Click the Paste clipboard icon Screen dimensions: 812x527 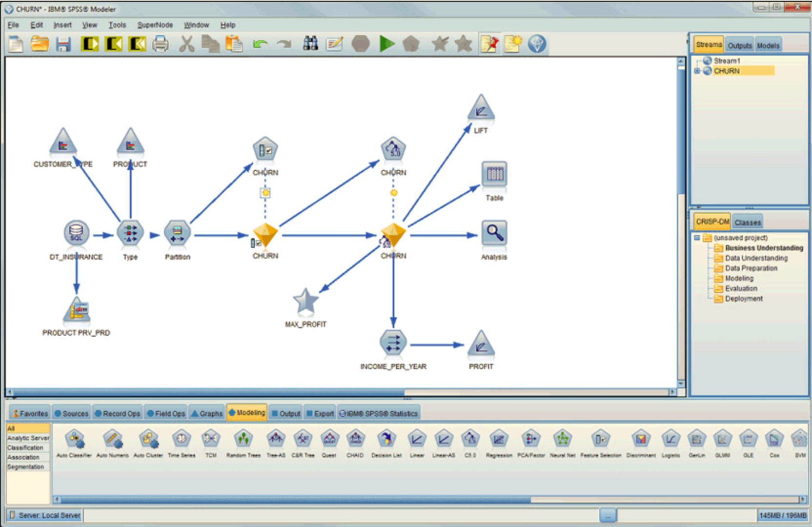(x=234, y=44)
